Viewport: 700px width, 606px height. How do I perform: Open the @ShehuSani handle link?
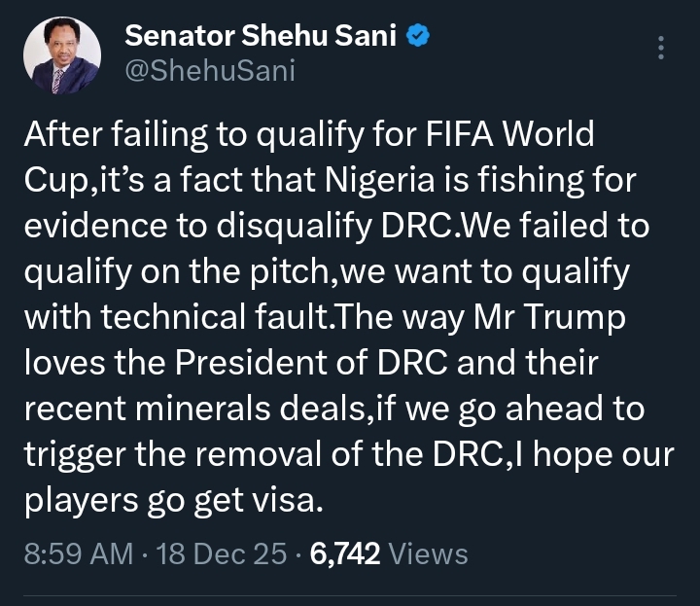pos(209,70)
